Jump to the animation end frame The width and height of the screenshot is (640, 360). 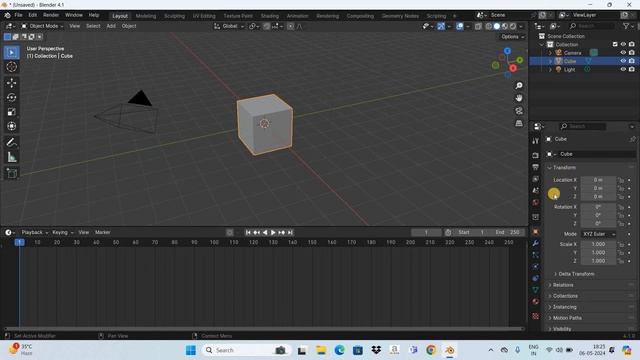[290, 232]
